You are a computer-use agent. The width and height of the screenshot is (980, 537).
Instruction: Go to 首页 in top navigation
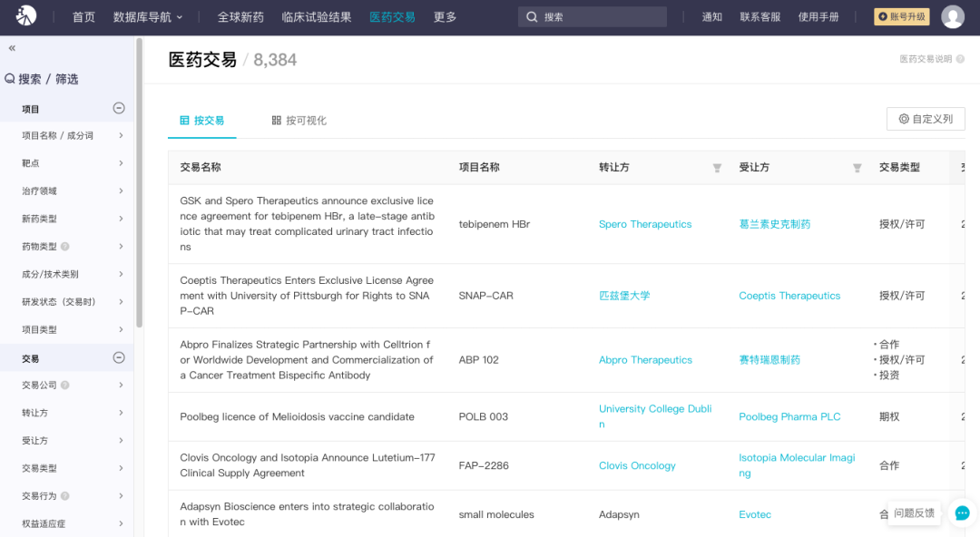pyautogui.click(x=83, y=17)
